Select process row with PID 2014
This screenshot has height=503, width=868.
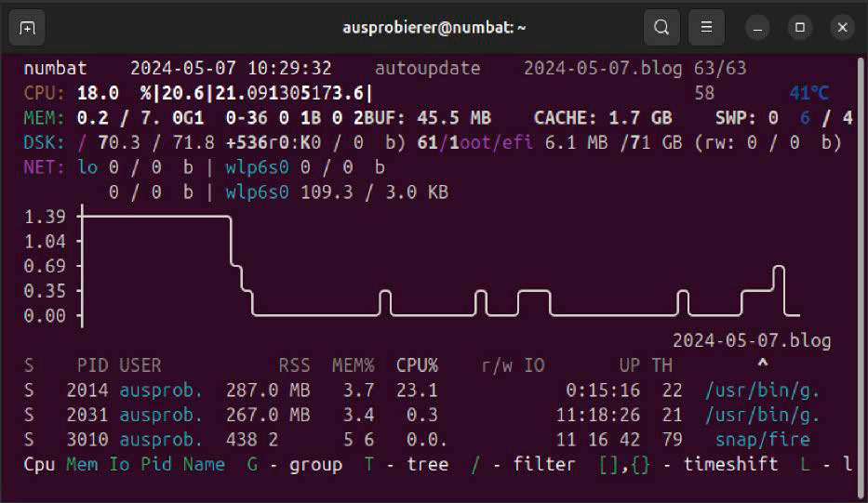coord(421,390)
